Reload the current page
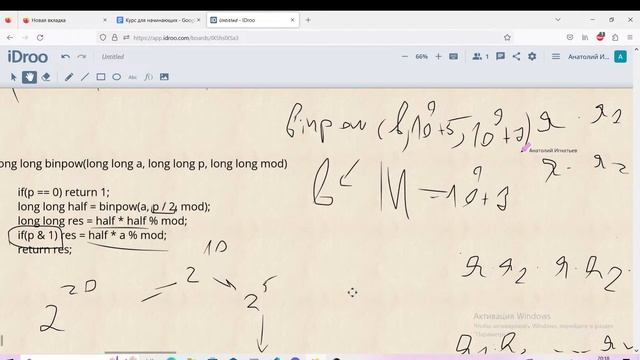This screenshot has height=360, width=640. [x=40, y=38]
